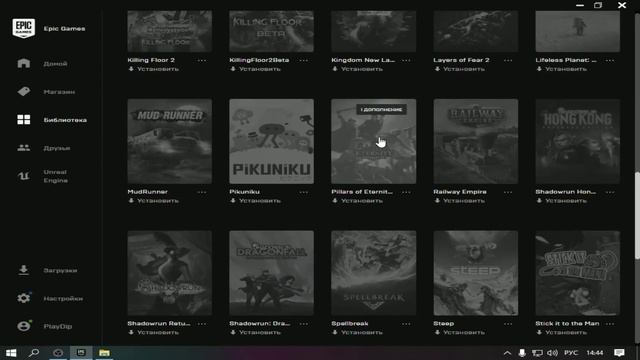Open options menu for Railway Empire
This screenshot has width=640, height=360.
(508, 192)
